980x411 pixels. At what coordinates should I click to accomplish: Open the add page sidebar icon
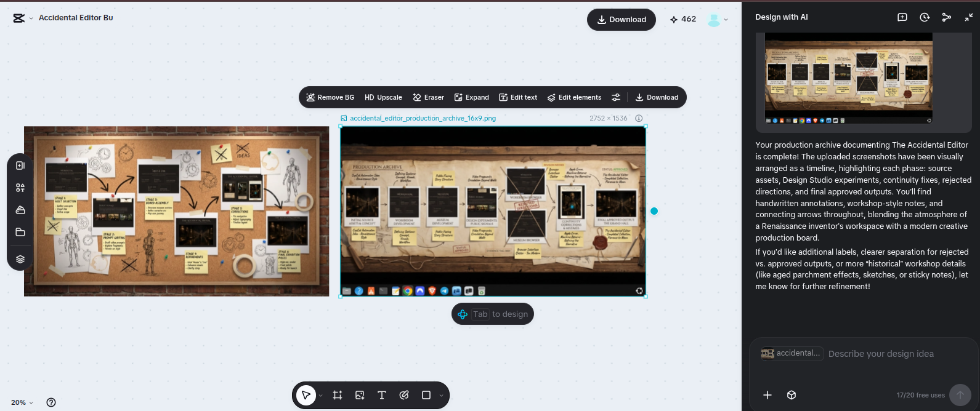coord(20,166)
